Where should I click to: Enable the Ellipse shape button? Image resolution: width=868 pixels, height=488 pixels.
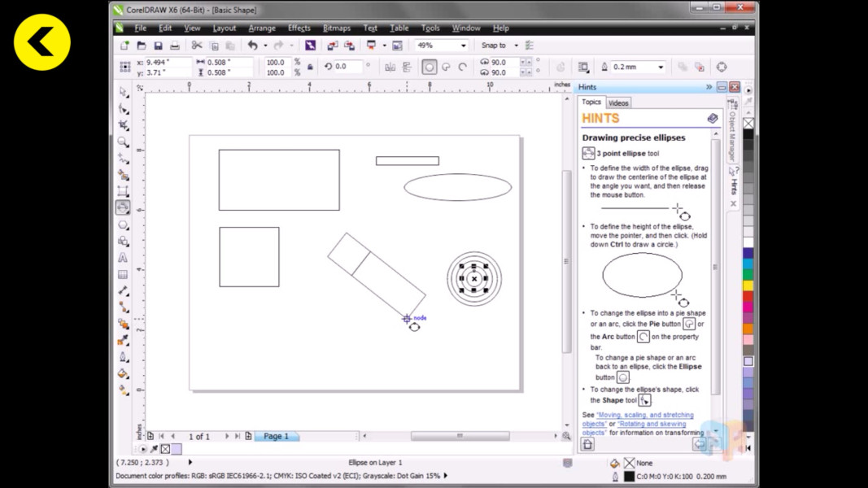(429, 67)
